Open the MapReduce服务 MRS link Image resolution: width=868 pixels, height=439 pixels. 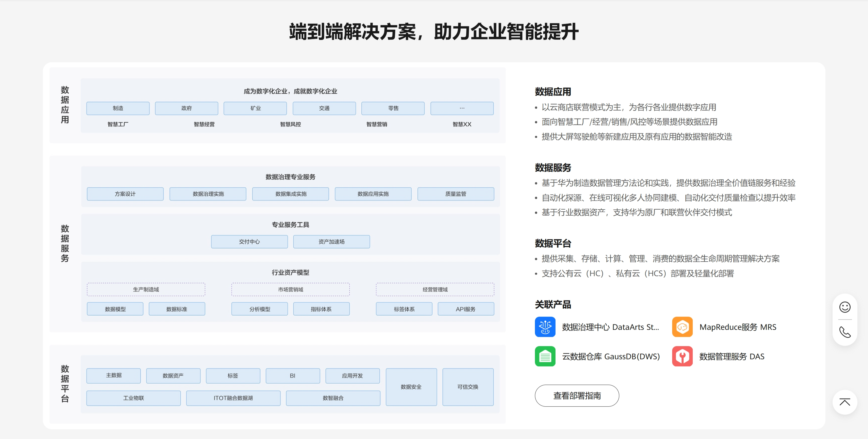tap(738, 327)
